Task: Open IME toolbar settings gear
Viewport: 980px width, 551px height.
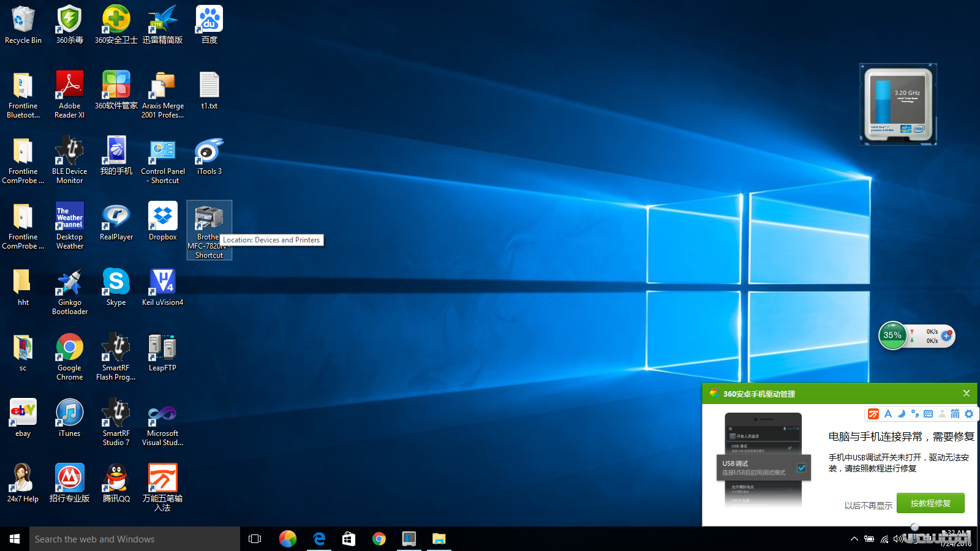Action: click(969, 414)
